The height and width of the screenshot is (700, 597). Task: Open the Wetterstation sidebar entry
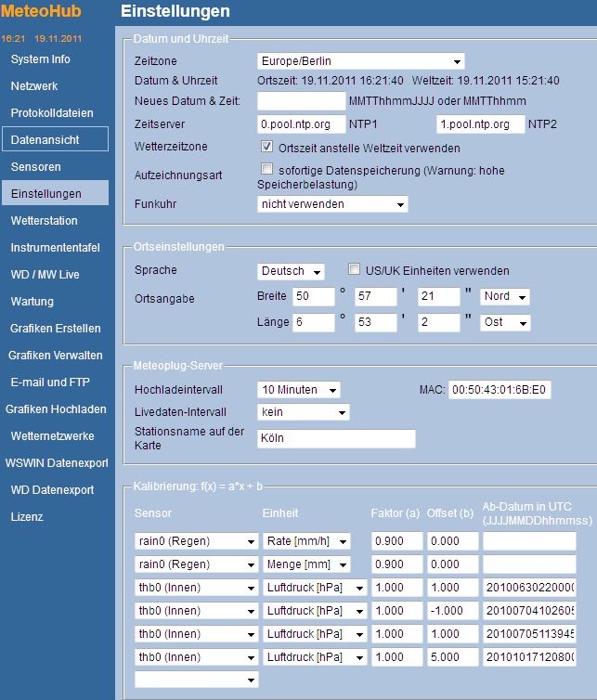(45, 221)
